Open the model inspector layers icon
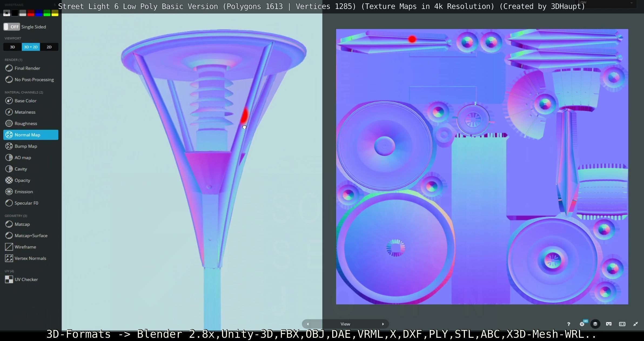Image resolution: width=644 pixels, height=341 pixels. 595,324
